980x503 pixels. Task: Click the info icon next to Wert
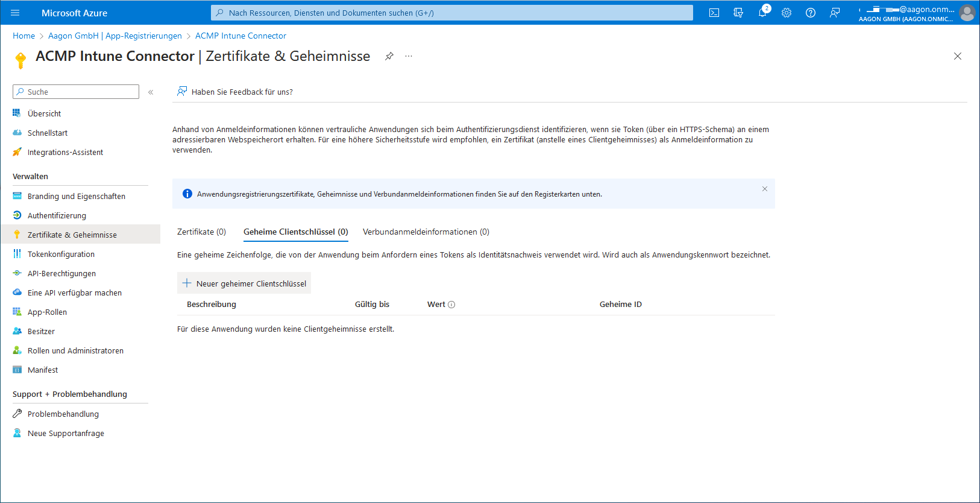pos(451,305)
